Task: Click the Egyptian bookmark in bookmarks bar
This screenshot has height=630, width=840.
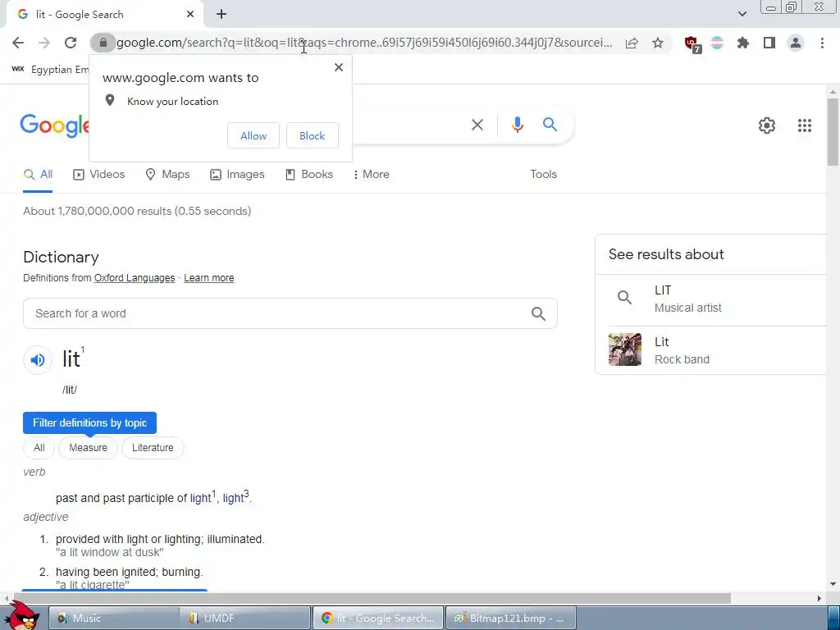Action: (x=50, y=70)
